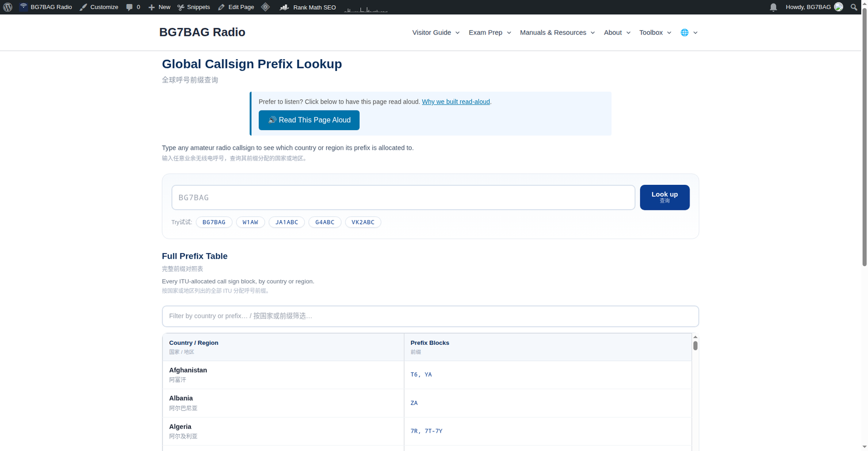Focus the callsign input field

point(403,197)
